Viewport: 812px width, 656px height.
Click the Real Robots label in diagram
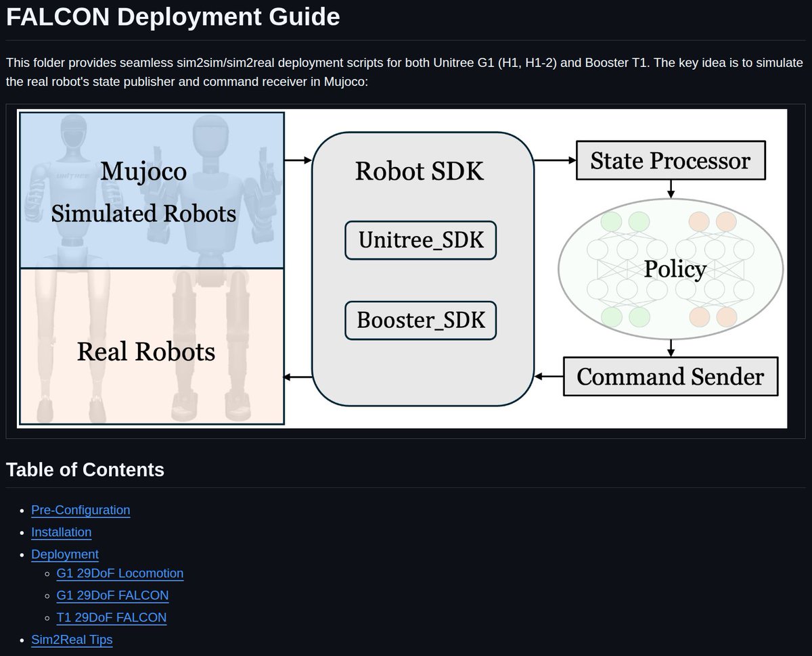pos(146,352)
